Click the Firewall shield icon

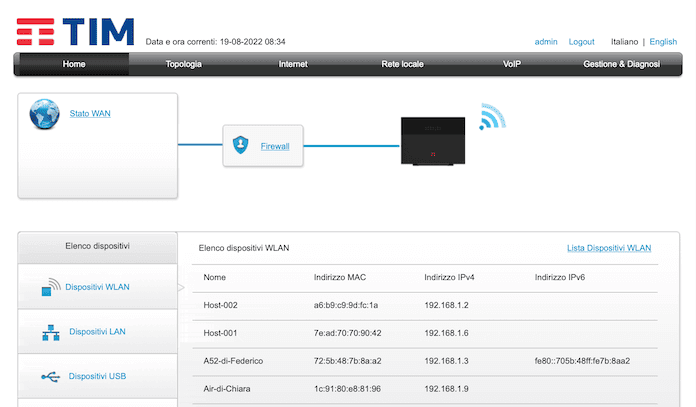pyautogui.click(x=241, y=145)
